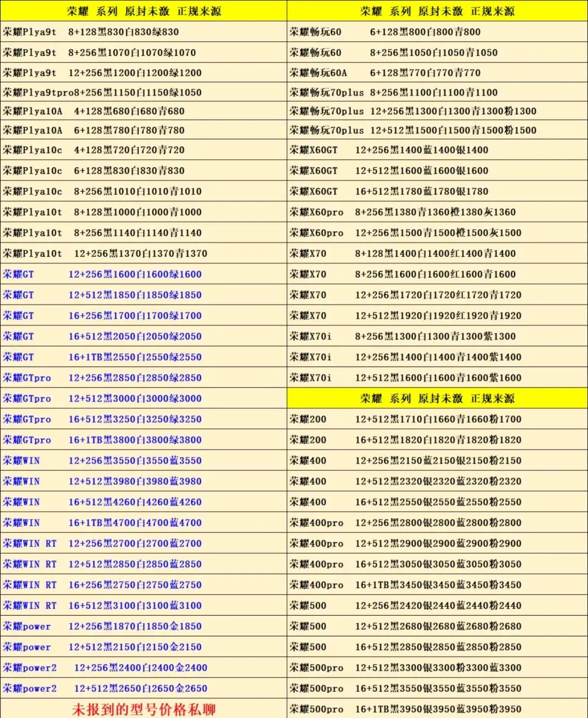Click row '荣耀power 12+256黑1870白1850金1850'
The width and height of the screenshot is (588, 718).
[x=144, y=627]
